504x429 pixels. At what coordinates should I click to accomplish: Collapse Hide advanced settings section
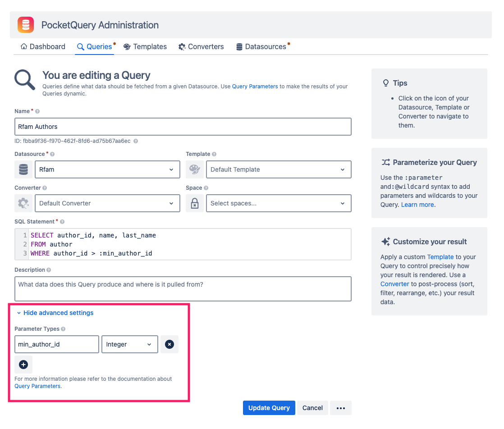pos(55,313)
